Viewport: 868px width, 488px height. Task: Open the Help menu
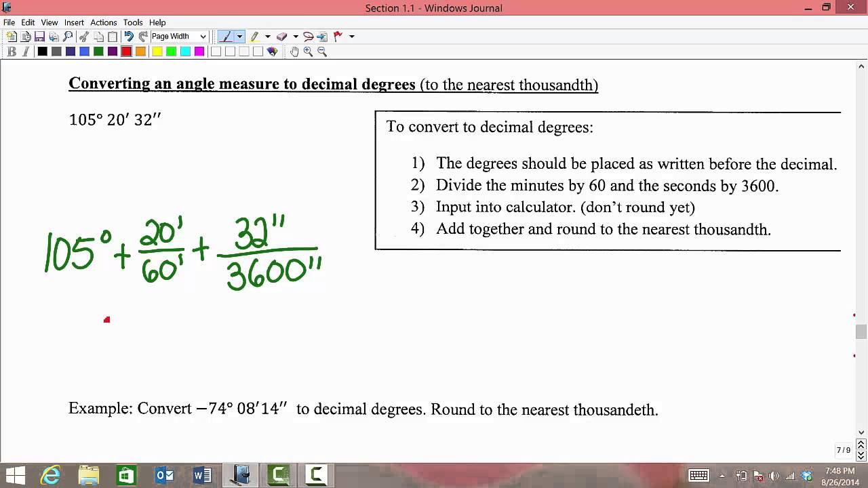coord(157,22)
